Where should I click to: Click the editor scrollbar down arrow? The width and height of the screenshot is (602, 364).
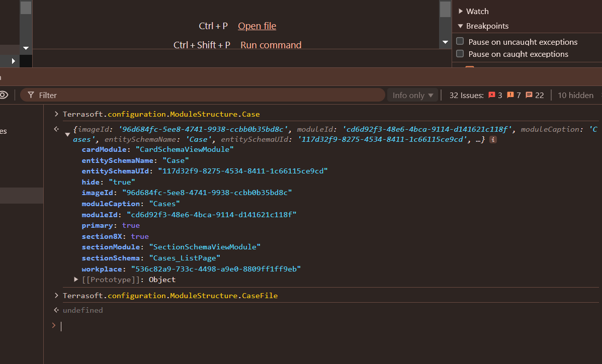click(x=445, y=42)
